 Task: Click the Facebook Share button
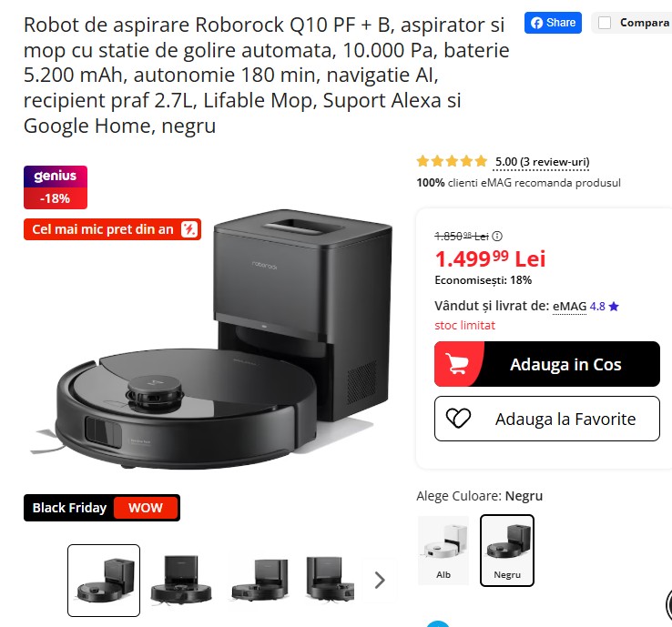pos(553,23)
